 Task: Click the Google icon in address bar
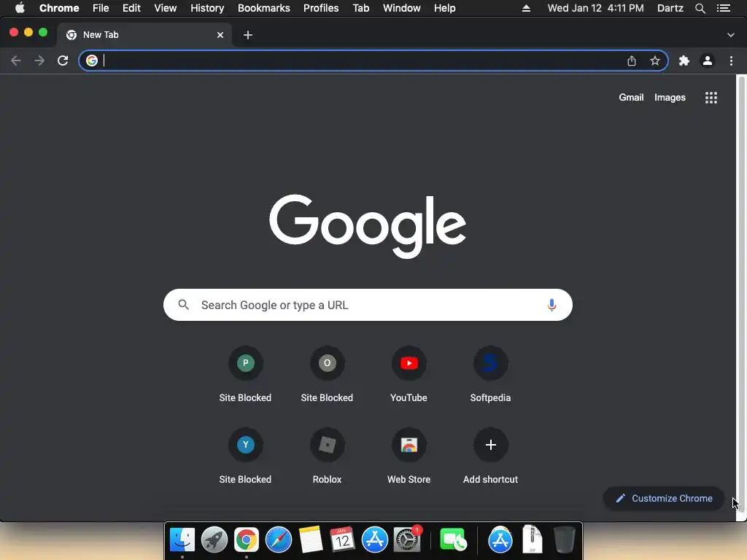click(92, 61)
